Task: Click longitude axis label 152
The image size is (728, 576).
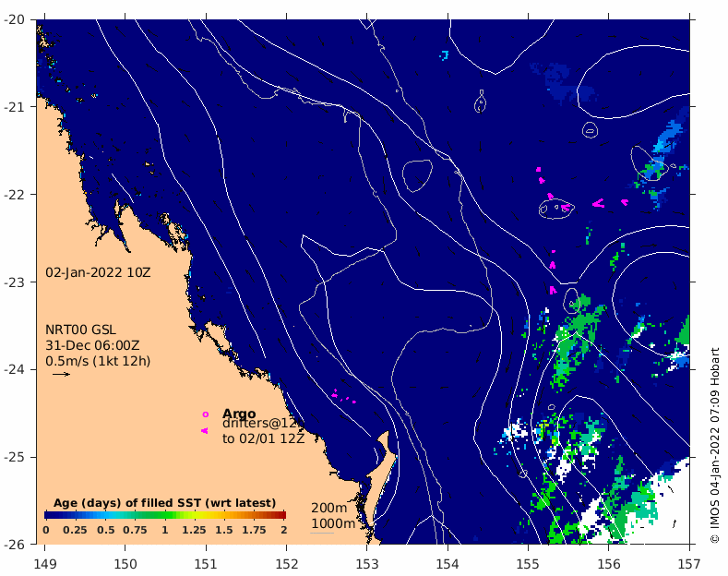Action: 286,564
